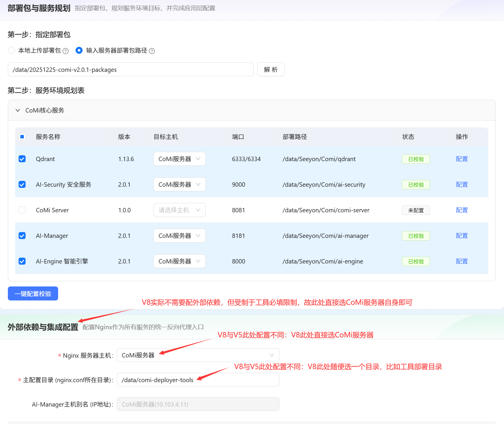Select the 本地上传部署包 radio option

tap(11, 51)
